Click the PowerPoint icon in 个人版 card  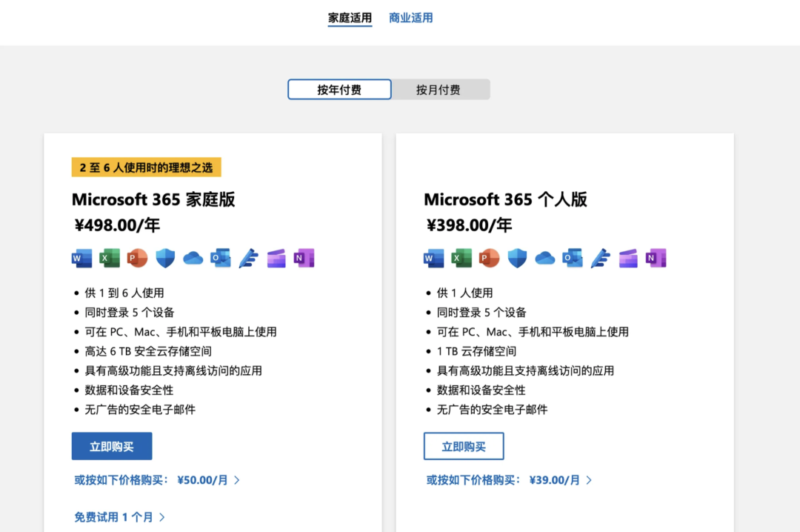tap(489, 259)
